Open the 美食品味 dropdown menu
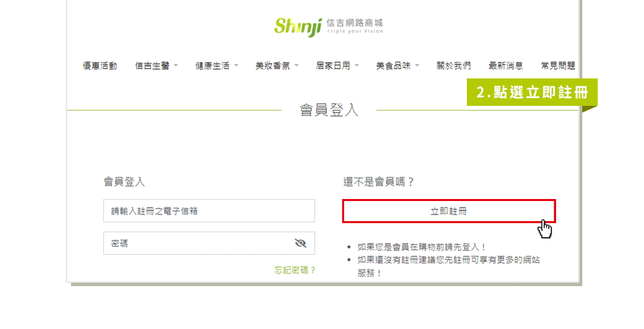 (397, 66)
